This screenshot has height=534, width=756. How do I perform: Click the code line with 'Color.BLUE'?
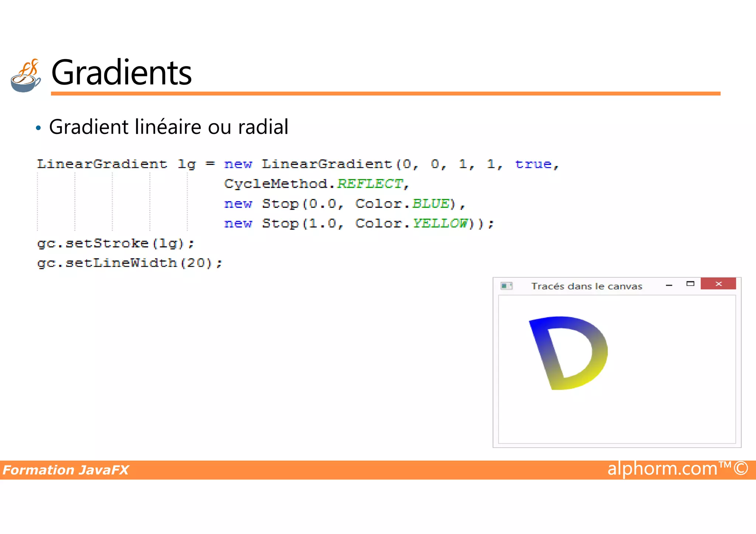click(x=344, y=204)
